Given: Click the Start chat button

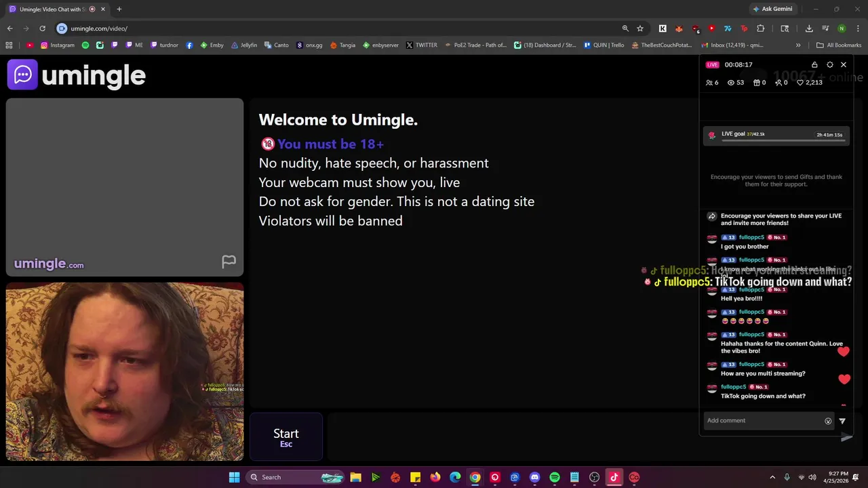Looking at the screenshot, I should click(x=286, y=437).
